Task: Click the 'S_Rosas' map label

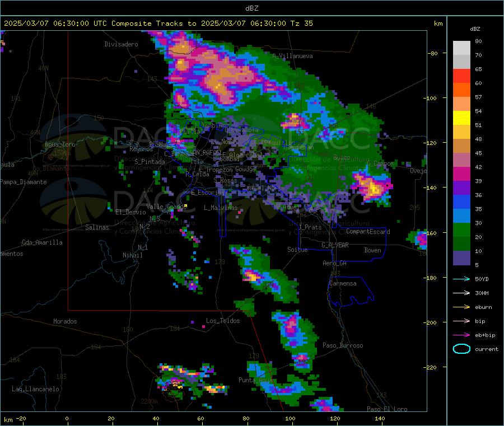Action: [225, 180]
